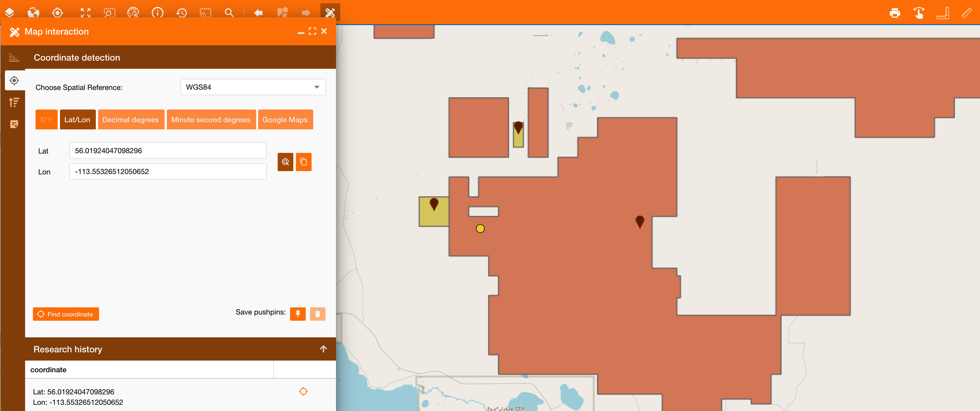Open the Choose Spatial Reference WGS84 dropdown
Image resolution: width=980 pixels, height=411 pixels.
253,87
